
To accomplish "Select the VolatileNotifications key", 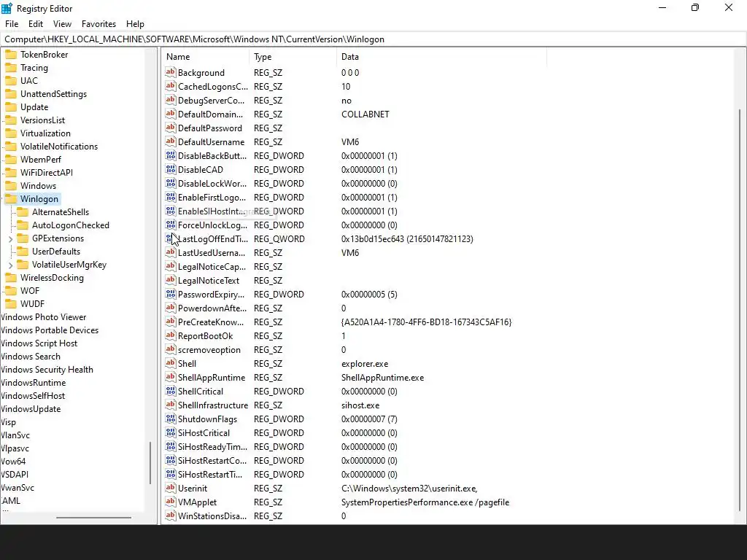I will tap(59, 146).
